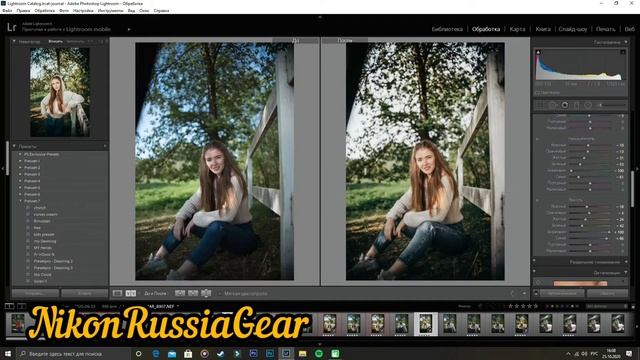Click the Paste button under presets
The height and width of the screenshot is (360, 640).
[x=84, y=293]
